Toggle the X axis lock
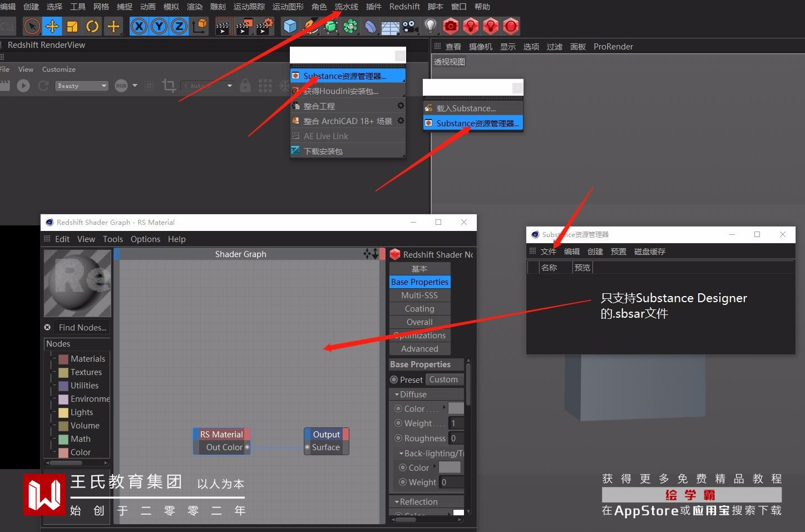805x532 pixels. tap(139, 26)
